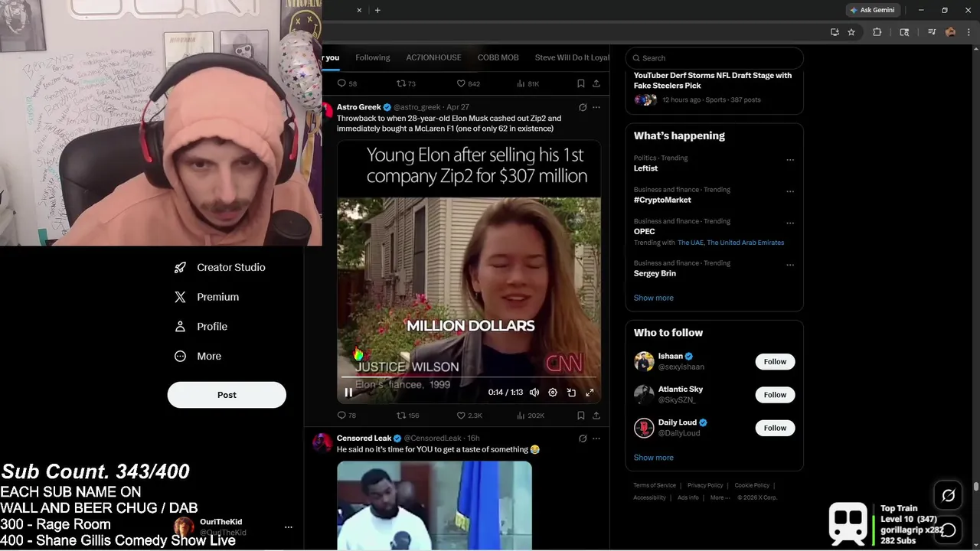
Task: Follow Daily Loud
Action: [775, 428]
